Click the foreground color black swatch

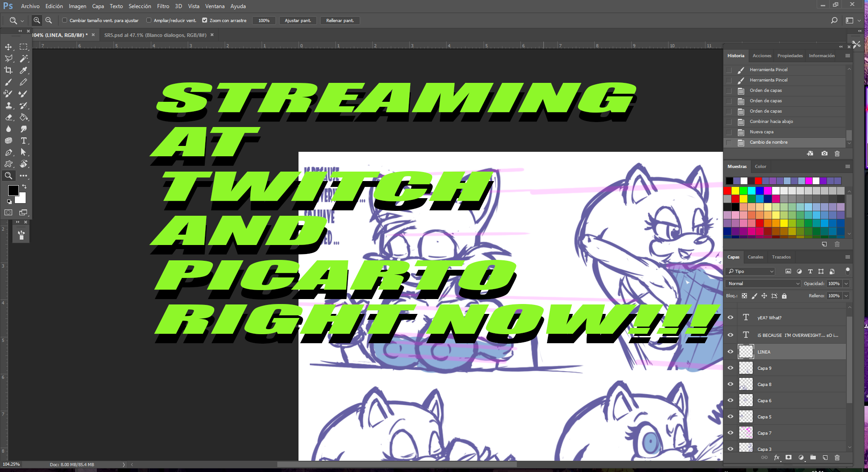pos(14,191)
